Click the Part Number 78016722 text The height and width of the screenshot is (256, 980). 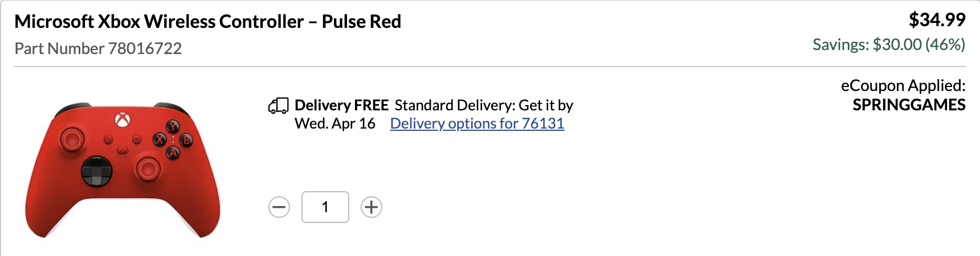point(98,48)
